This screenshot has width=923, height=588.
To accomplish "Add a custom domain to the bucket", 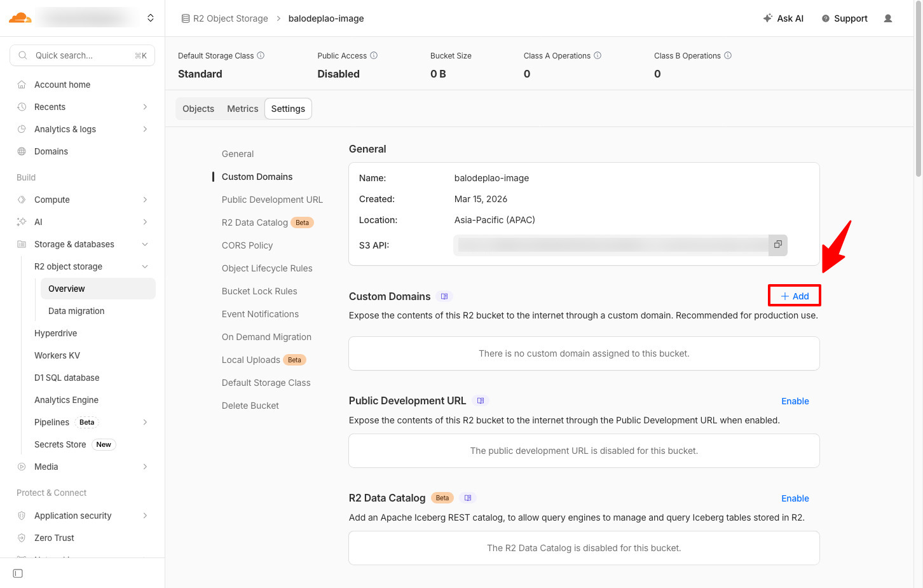I will click(795, 296).
